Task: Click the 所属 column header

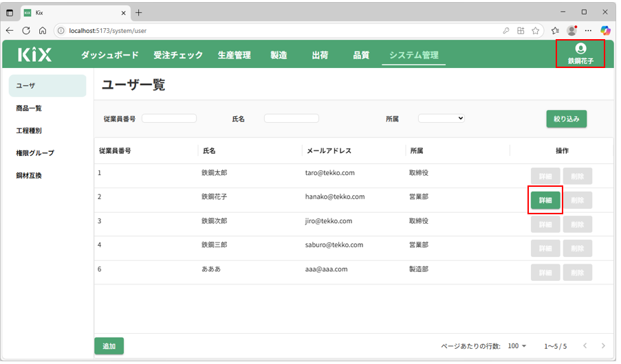Action: (x=417, y=150)
